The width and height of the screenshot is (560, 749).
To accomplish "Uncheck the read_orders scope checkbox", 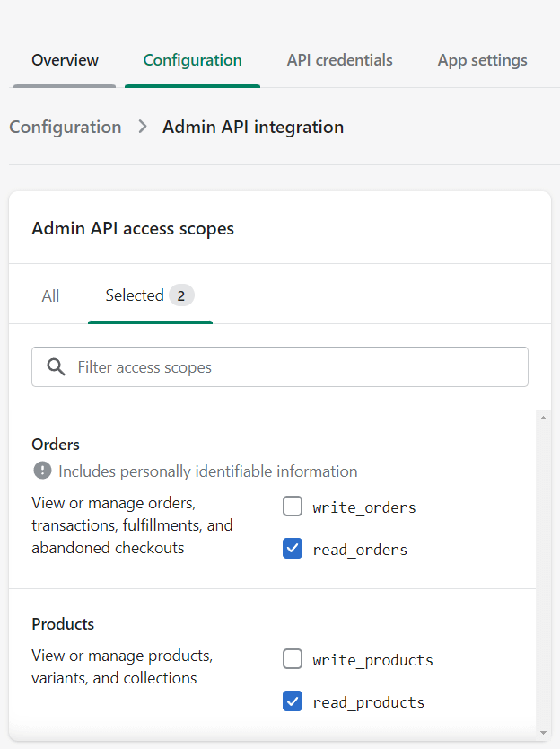I will pos(293,549).
